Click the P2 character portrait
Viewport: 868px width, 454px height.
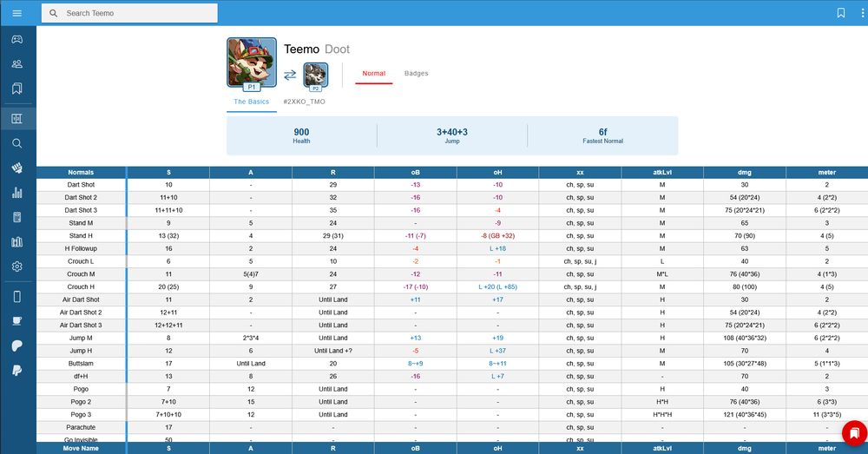tap(316, 76)
